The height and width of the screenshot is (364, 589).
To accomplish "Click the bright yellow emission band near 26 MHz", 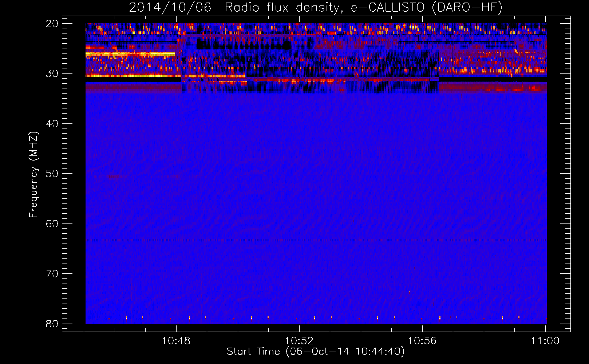I will (130, 54).
